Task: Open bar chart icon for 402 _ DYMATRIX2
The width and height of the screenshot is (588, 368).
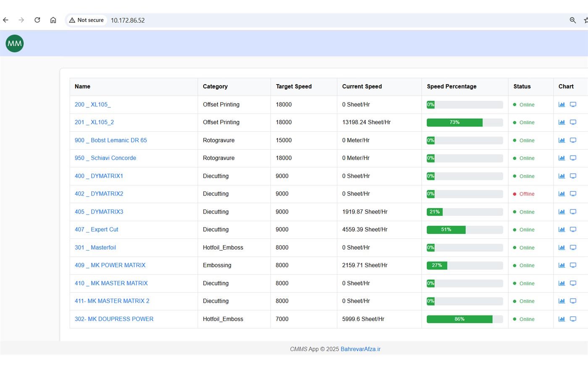Action: 562,194
